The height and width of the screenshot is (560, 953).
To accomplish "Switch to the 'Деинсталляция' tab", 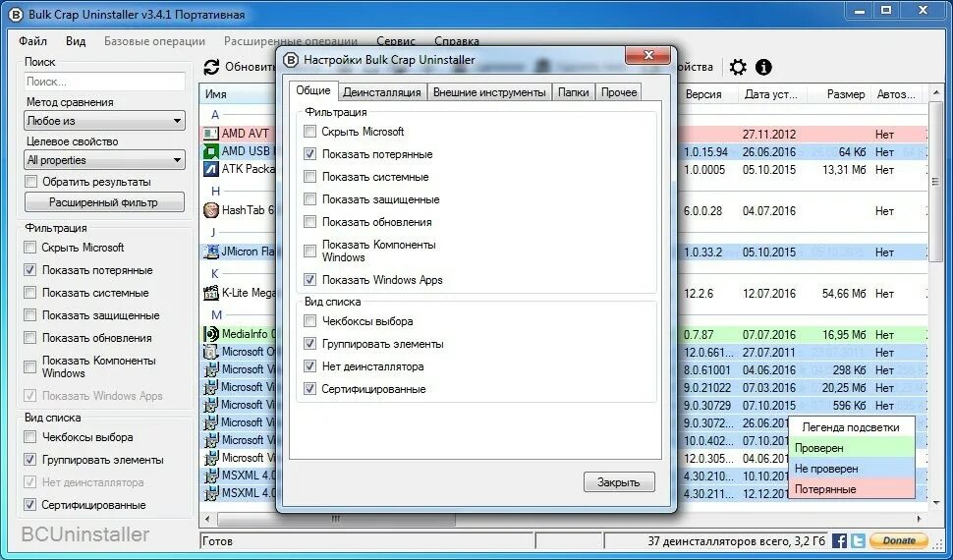I will tap(381, 92).
